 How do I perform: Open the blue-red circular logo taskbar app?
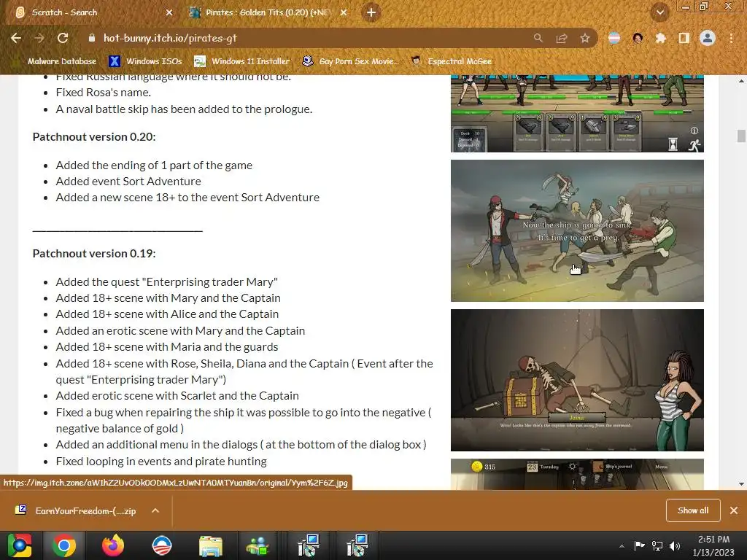click(x=161, y=545)
